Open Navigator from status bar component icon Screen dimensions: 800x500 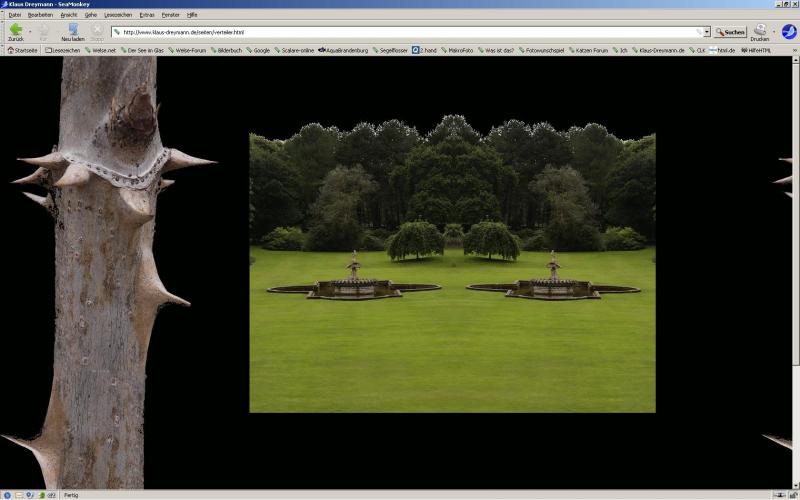(6, 495)
